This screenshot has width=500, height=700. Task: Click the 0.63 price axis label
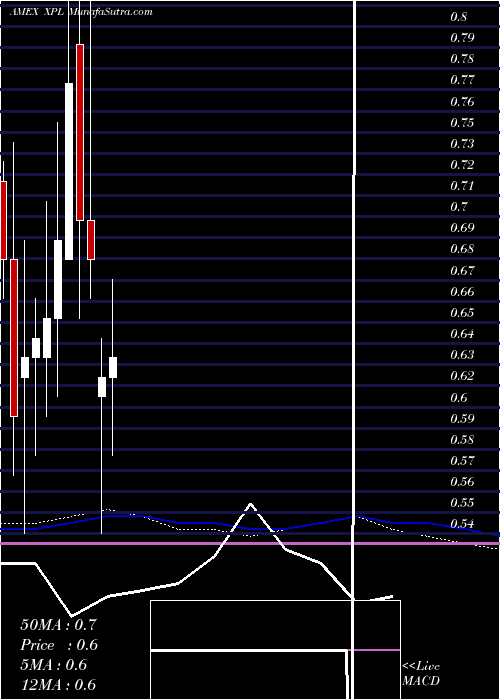point(462,355)
